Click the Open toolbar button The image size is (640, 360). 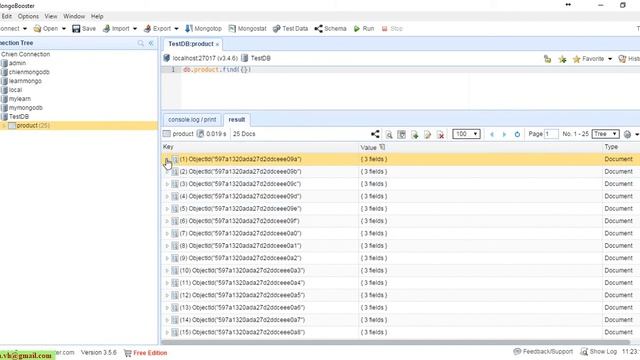click(46, 29)
